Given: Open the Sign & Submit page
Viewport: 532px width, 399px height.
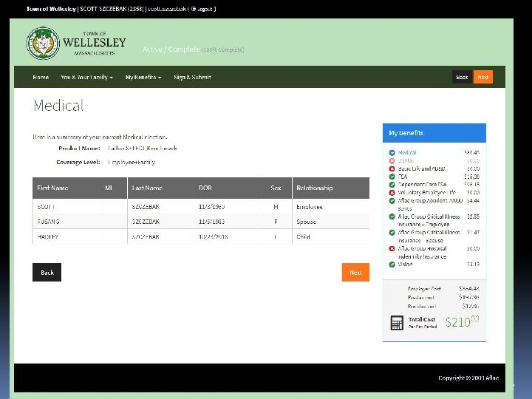Looking at the screenshot, I should [192, 78].
